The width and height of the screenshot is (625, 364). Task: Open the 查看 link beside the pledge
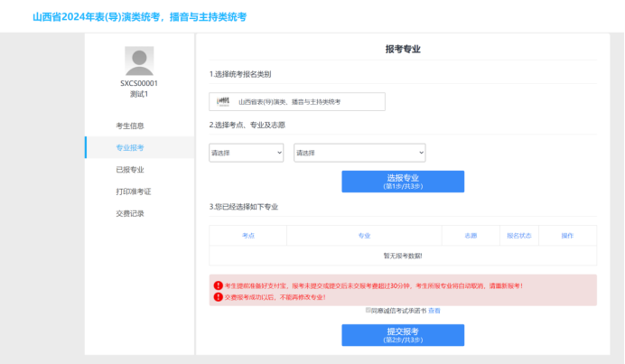pos(434,311)
